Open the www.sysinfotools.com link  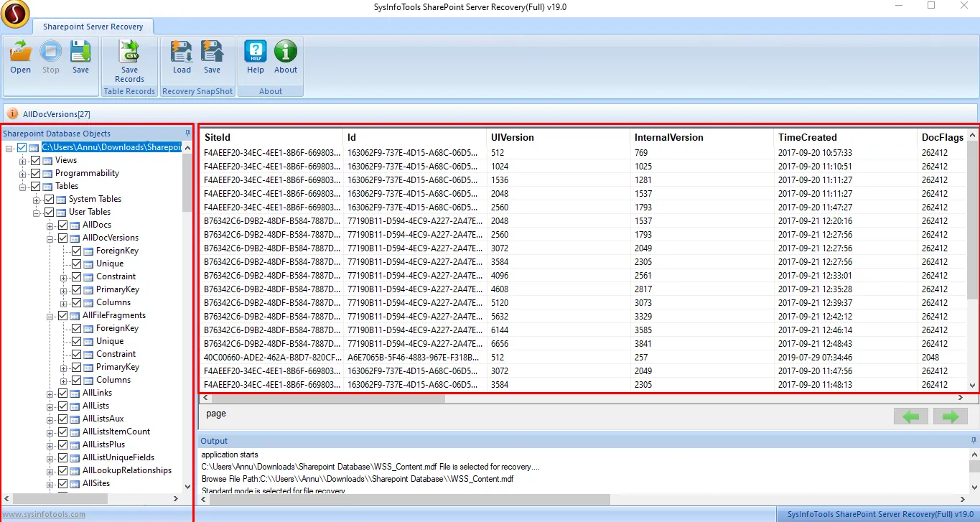(43, 514)
